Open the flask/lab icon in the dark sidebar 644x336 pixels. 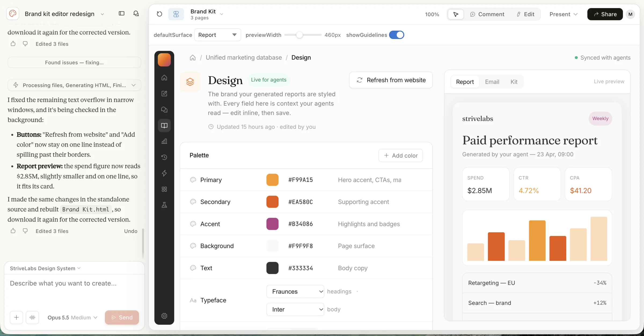tap(164, 205)
